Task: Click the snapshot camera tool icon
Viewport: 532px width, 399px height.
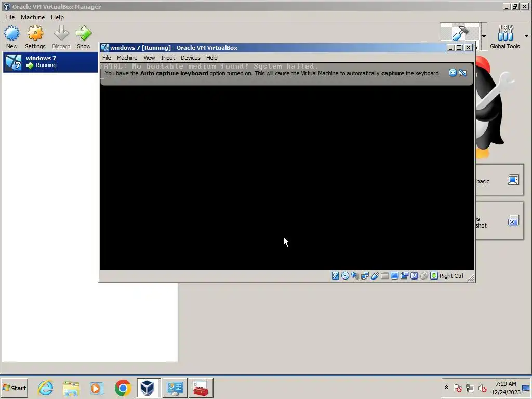Action: (513, 220)
